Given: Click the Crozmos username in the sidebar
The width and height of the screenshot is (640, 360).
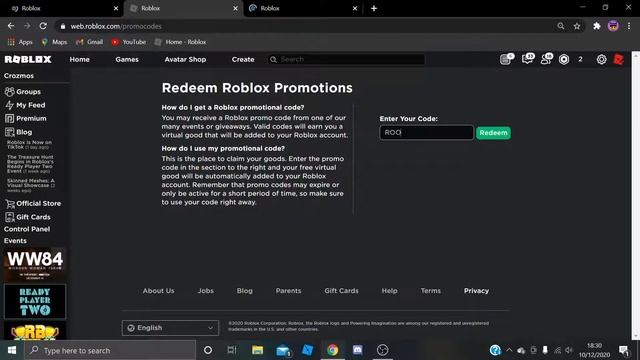Looking at the screenshot, I should [x=19, y=76].
